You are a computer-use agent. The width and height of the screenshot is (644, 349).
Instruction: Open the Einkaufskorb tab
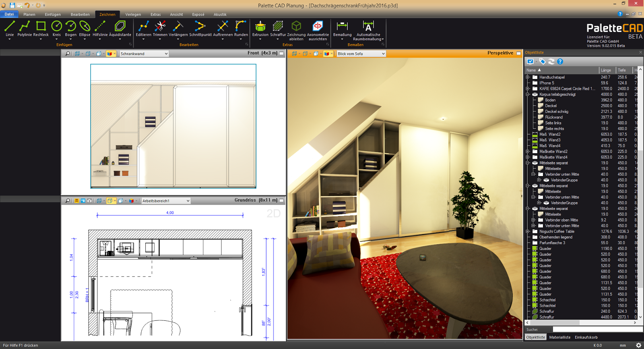pyautogui.click(x=586, y=337)
